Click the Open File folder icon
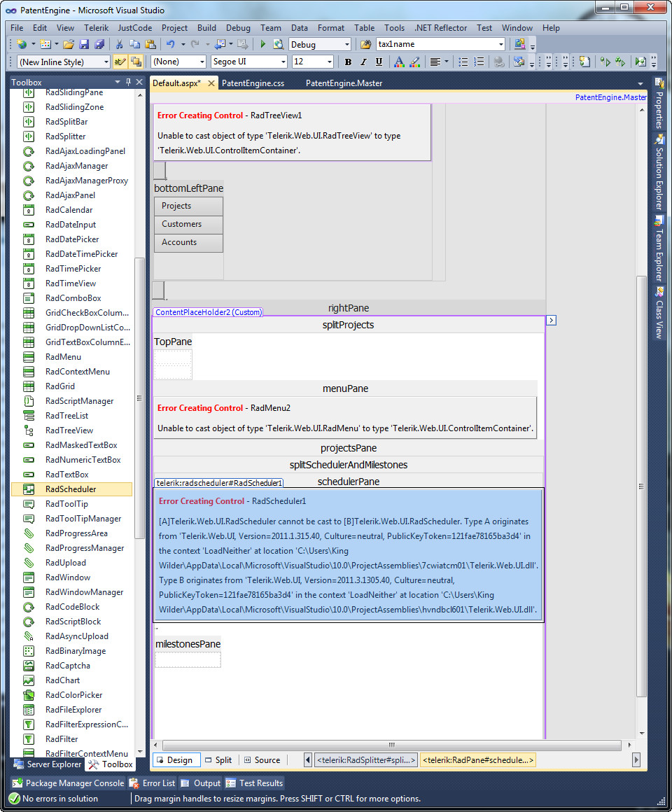The image size is (672, 812). point(69,44)
